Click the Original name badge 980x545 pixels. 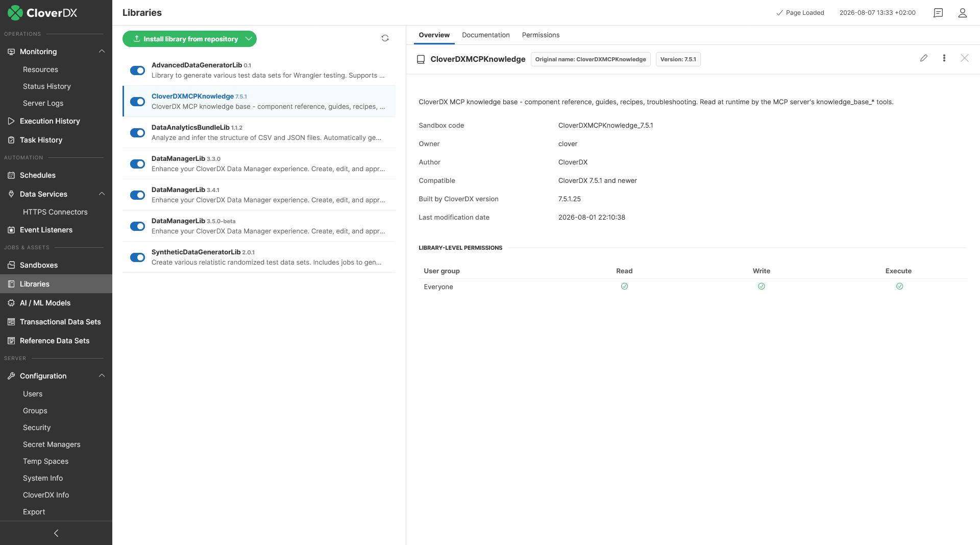[x=591, y=59]
